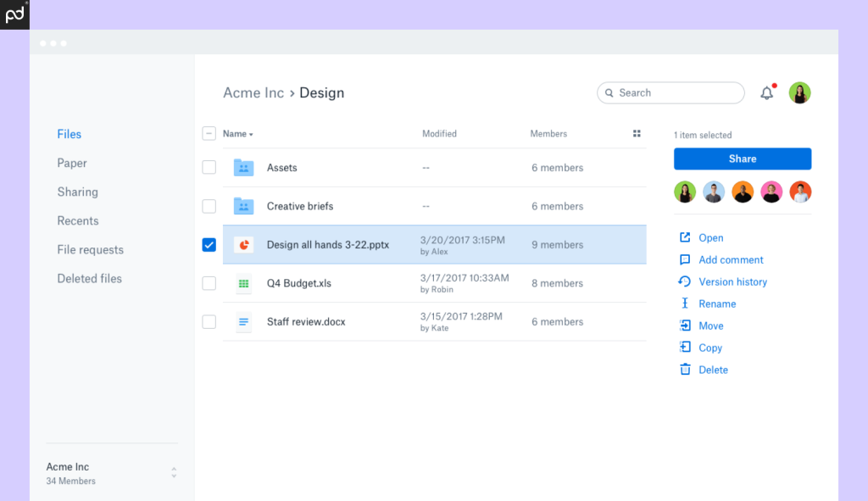Screen dimensions: 868x501
Task: Check the Creative briefs checkbox
Action: click(x=209, y=206)
